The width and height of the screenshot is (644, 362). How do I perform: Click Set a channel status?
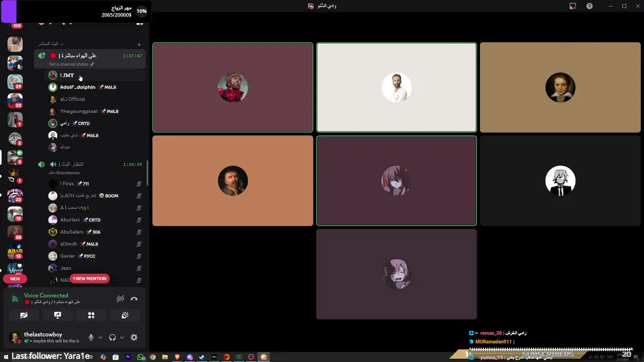coord(68,64)
